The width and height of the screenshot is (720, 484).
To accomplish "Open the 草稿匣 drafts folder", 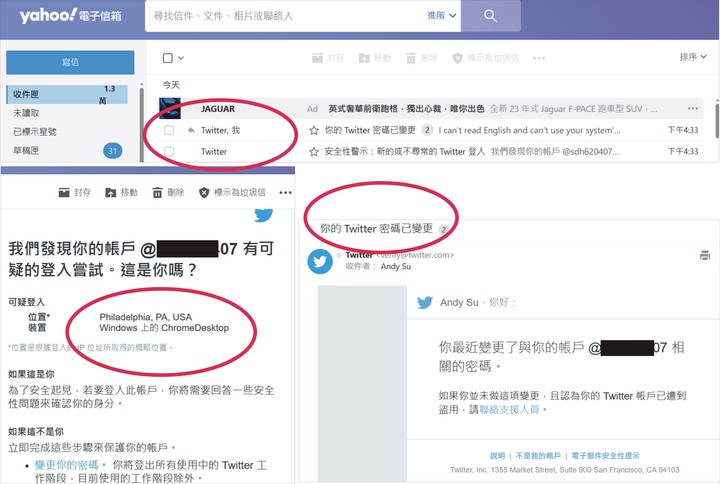I will [26, 150].
